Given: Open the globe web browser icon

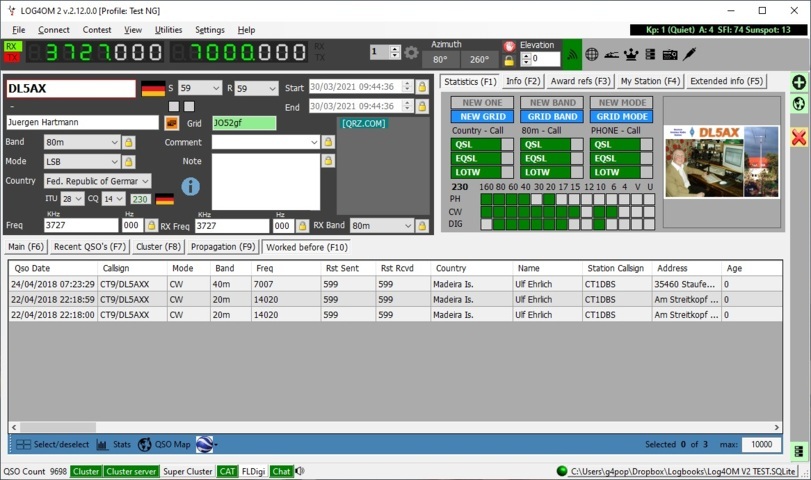Looking at the screenshot, I should 592,54.
